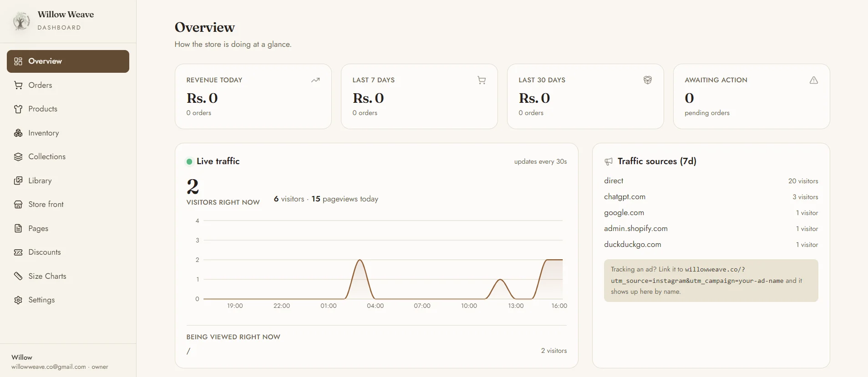This screenshot has width=868, height=377.
Task: Click the "20 visitors" count
Action: (803, 181)
